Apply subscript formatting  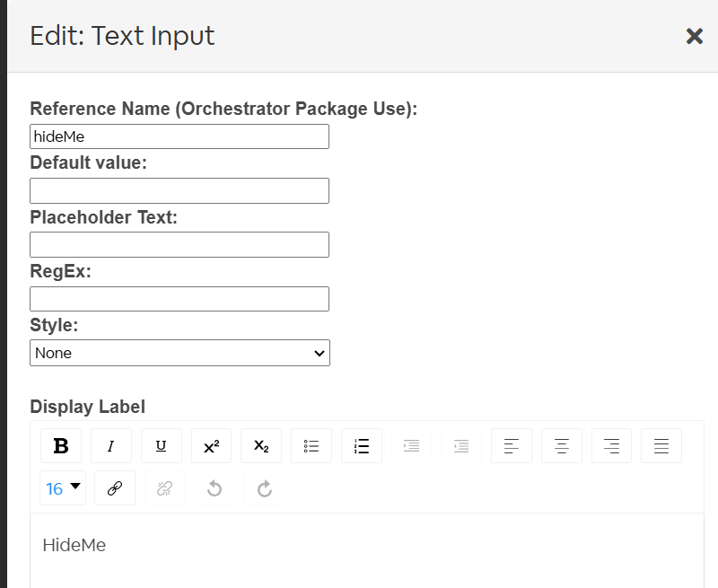pyautogui.click(x=261, y=446)
